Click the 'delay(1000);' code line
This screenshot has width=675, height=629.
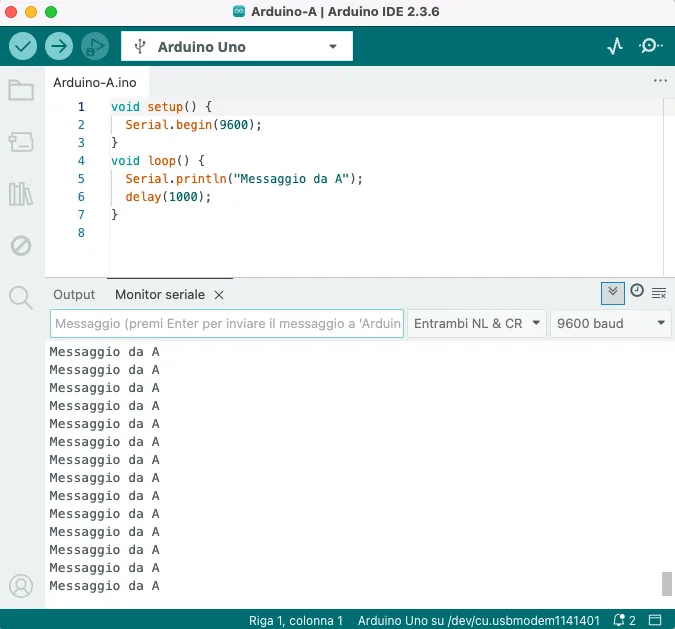(x=168, y=197)
